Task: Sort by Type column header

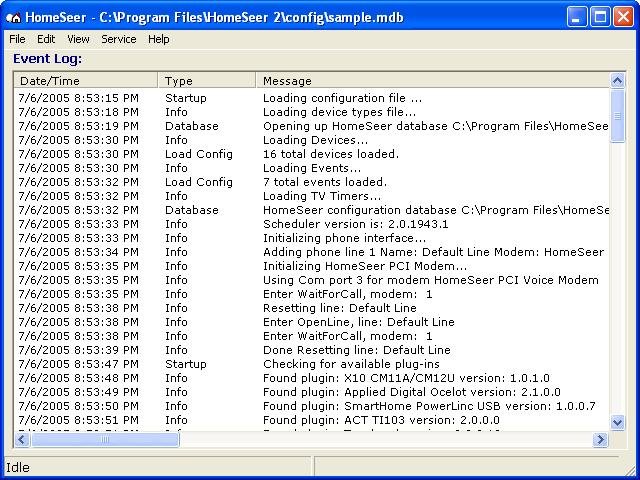Action: click(207, 81)
